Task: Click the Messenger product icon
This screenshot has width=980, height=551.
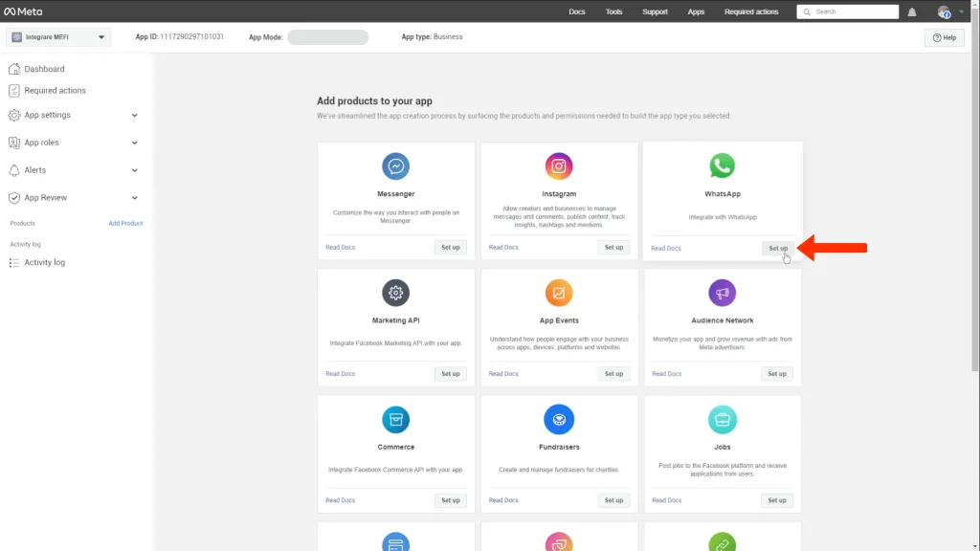Action: click(395, 166)
